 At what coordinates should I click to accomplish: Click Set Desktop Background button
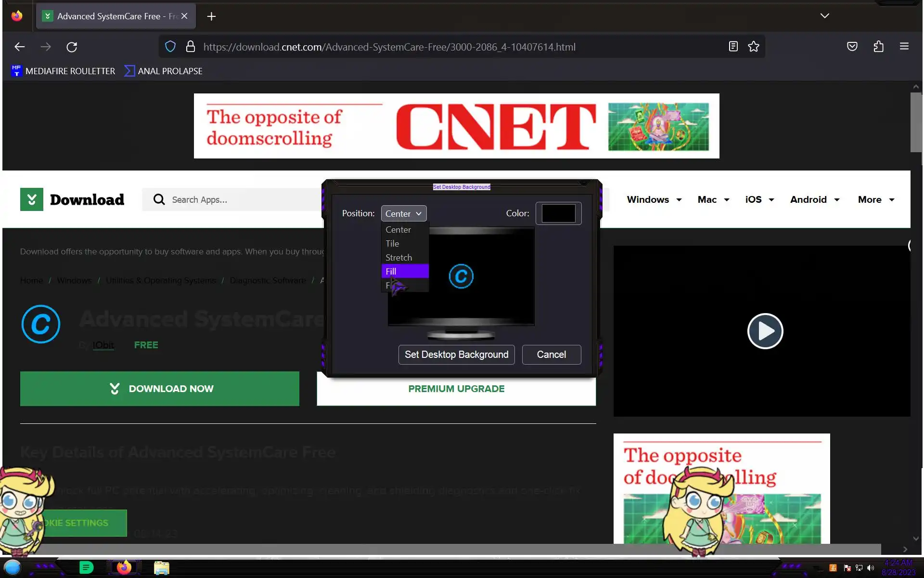(x=456, y=355)
